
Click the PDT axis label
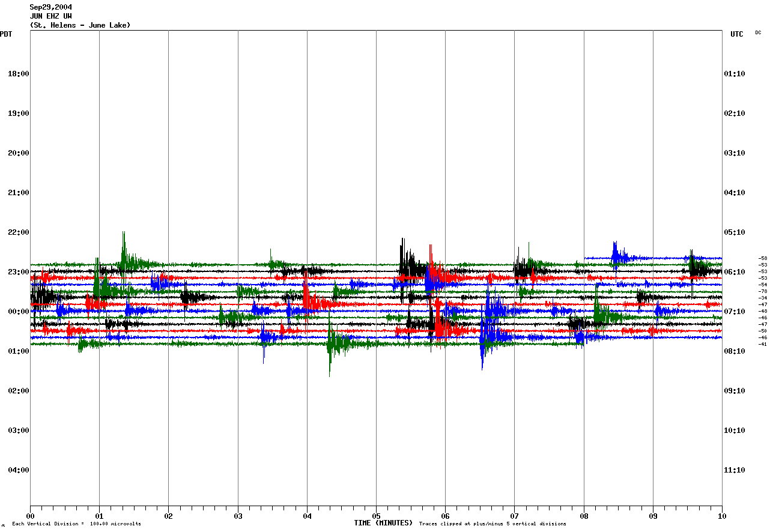pyautogui.click(x=6, y=34)
